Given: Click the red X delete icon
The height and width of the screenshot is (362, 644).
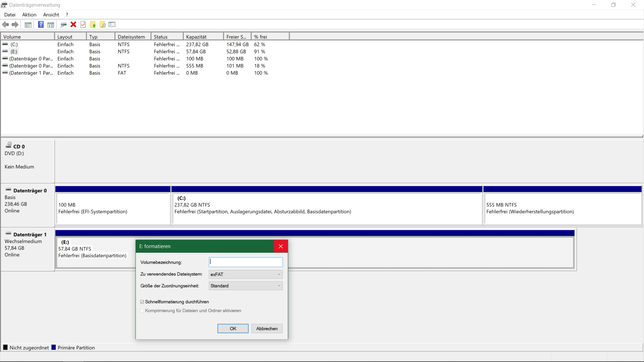Looking at the screenshot, I should [73, 24].
